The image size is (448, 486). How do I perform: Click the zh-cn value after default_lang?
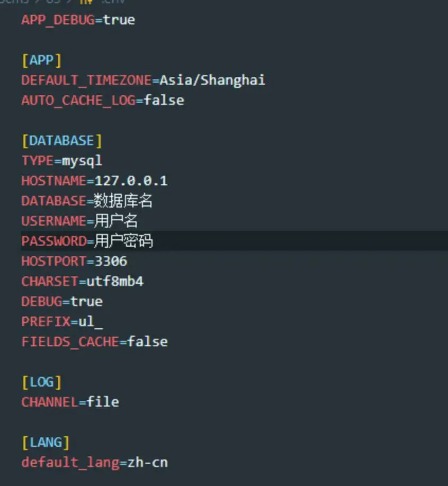[x=147, y=463]
